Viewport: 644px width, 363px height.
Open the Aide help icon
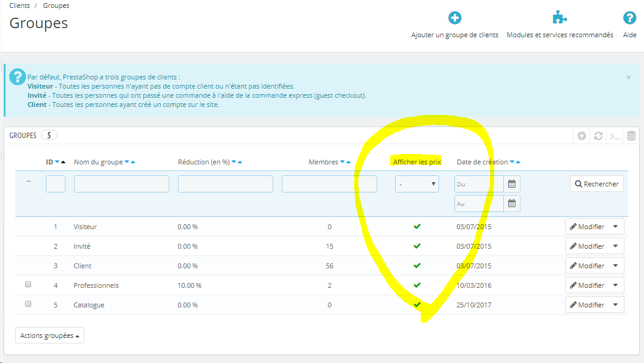click(629, 18)
